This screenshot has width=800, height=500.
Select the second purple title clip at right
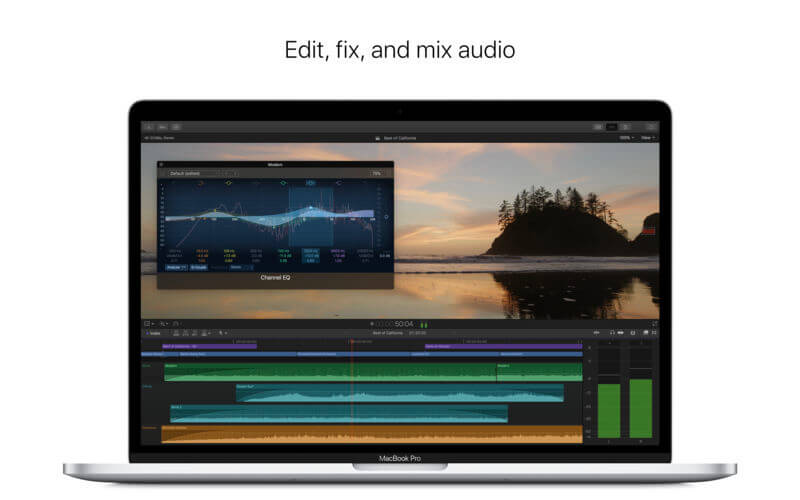pos(503,346)
